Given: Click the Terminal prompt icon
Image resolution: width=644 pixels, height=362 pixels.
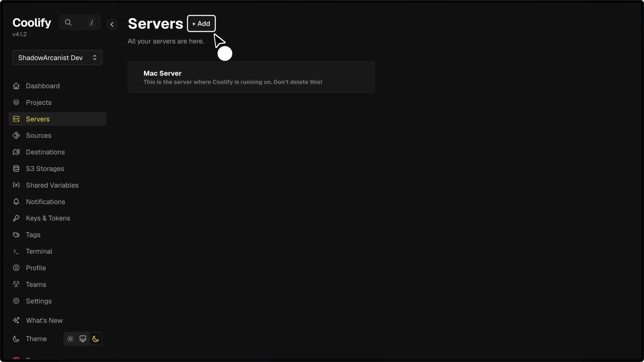Looking at the screenshot, I should pos(16,251).
